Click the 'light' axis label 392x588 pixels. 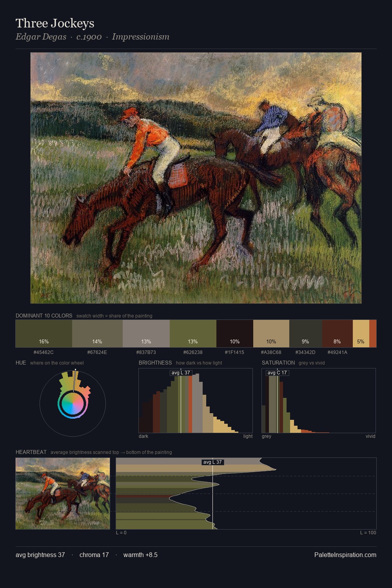[x=248, y=436]
